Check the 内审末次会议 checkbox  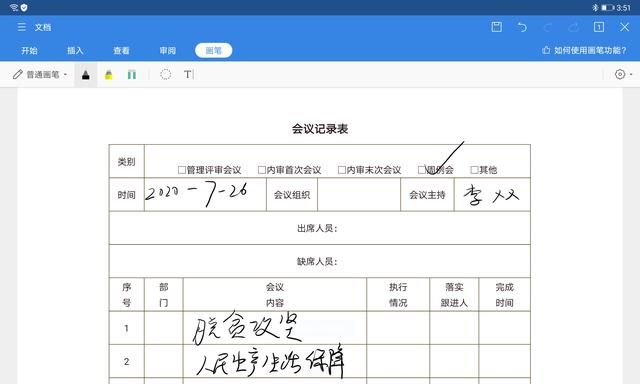342,170
